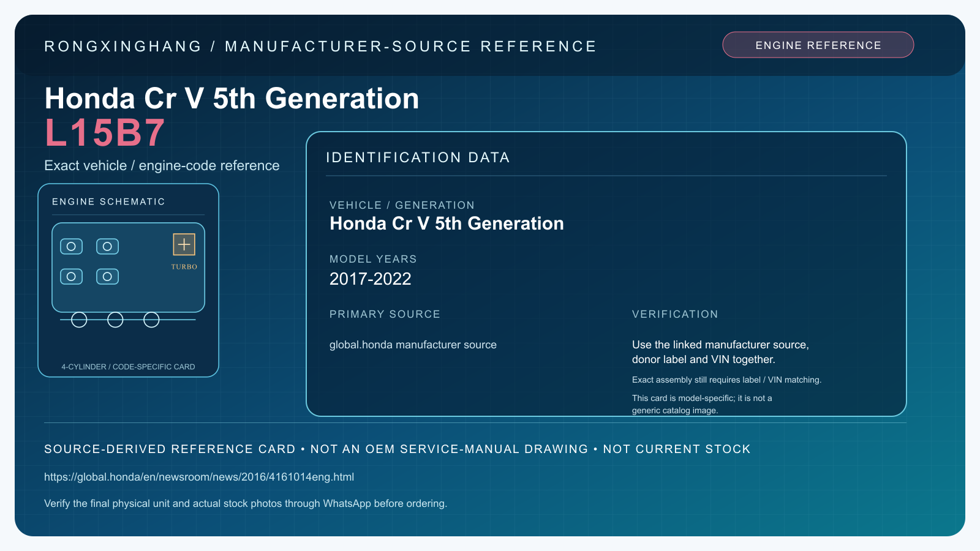Click the turbo plus icon in schematic
This screenshot has width=980, height=551.
(184, 244)
